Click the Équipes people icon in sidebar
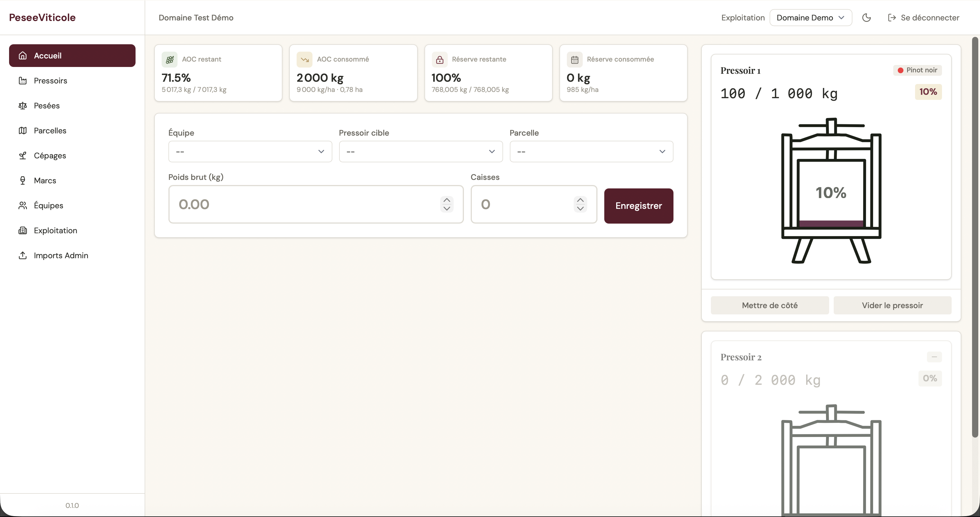Screen dimensions: 980x517 point(23,206)
